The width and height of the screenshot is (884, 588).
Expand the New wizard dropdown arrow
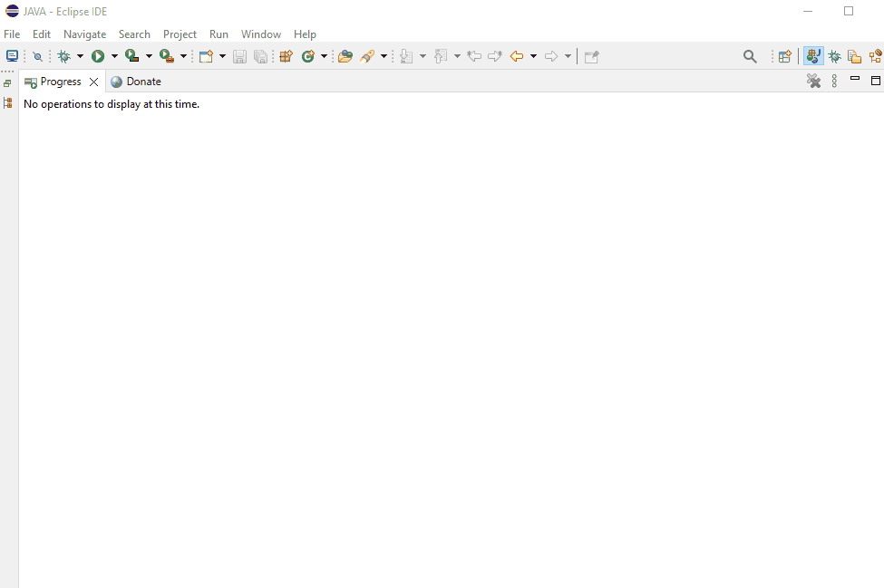(222, 56)
